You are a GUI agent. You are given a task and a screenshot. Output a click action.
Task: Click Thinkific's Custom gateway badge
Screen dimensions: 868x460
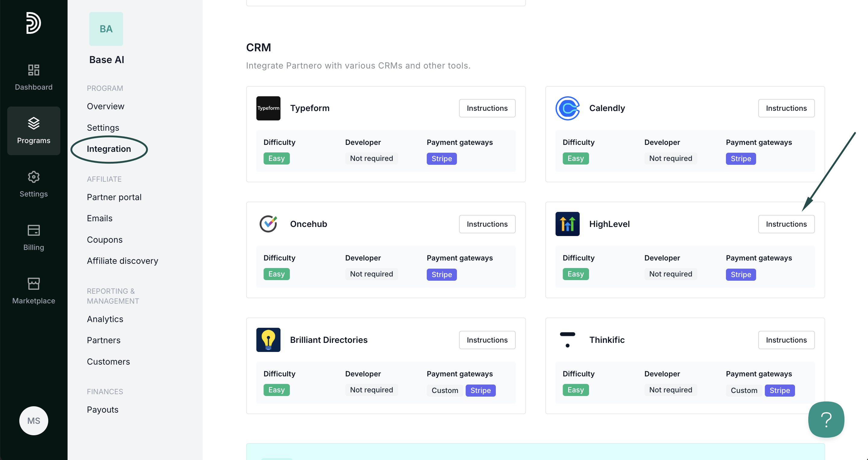744,390
